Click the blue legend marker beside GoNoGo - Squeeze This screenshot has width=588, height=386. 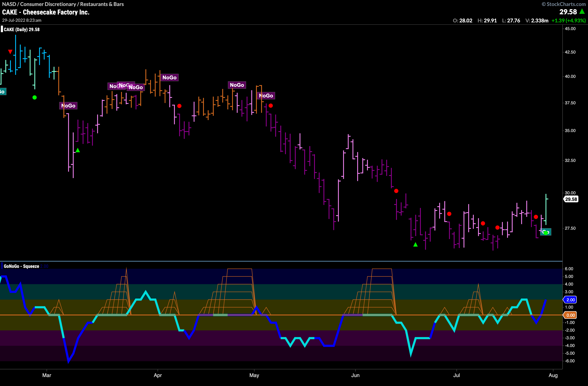[2, 266]
